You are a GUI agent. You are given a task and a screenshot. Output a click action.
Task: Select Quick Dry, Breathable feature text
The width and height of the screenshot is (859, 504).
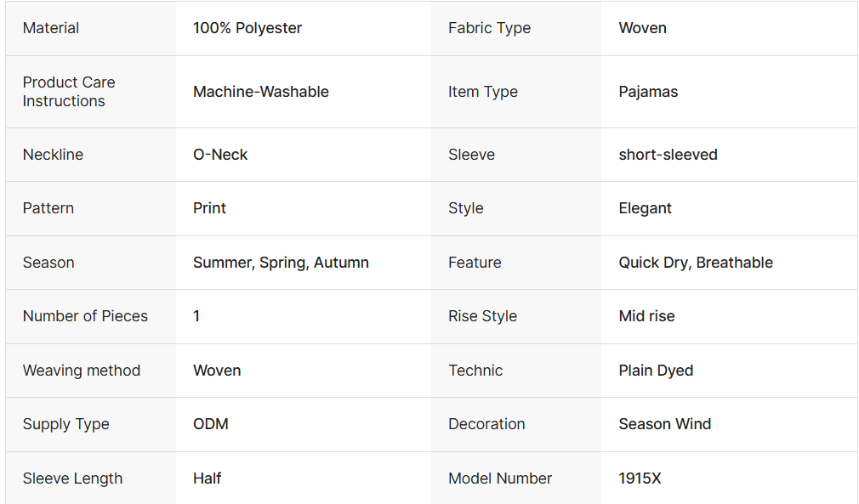pyautogui.click(x=696, y=263)
